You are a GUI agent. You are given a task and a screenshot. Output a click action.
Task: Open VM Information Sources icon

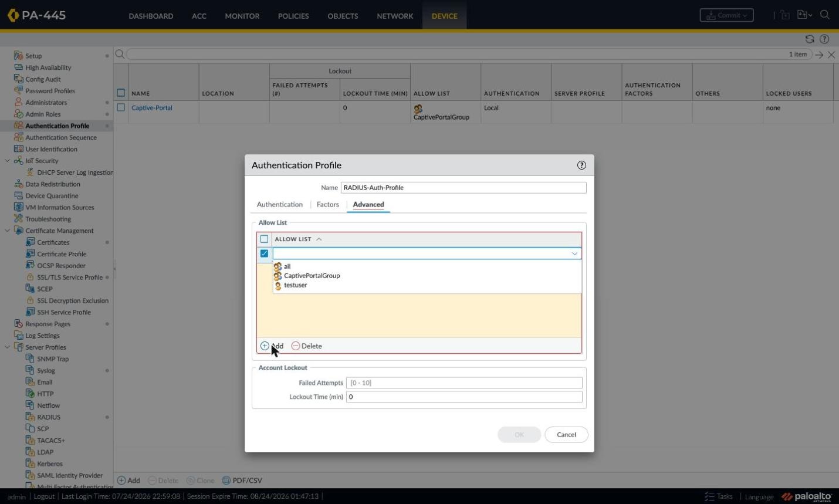[x=18, y=207]
